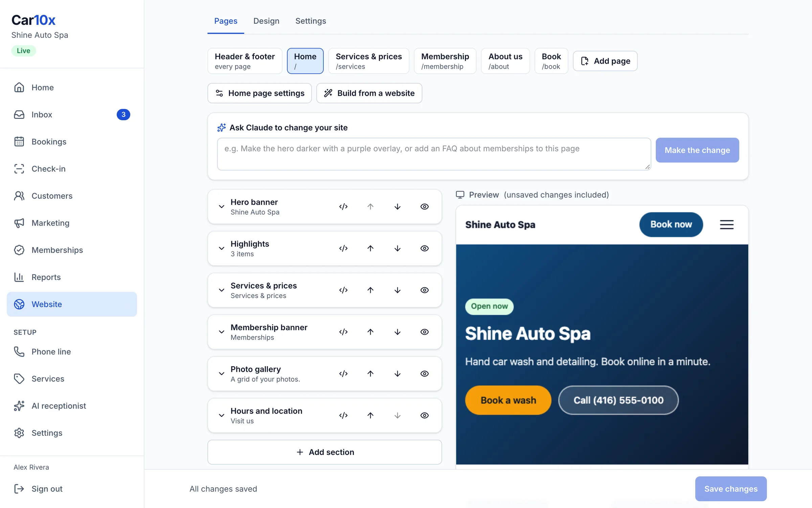The image size is (812, 508).
Task: Open Inbox from the sidebar
Action: tap(72, 114)
